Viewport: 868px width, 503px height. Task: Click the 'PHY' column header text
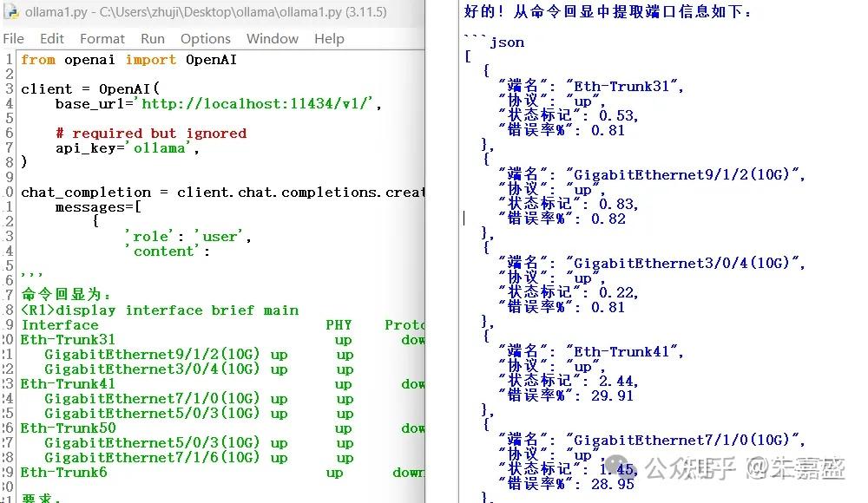click(x=339, y=325)
